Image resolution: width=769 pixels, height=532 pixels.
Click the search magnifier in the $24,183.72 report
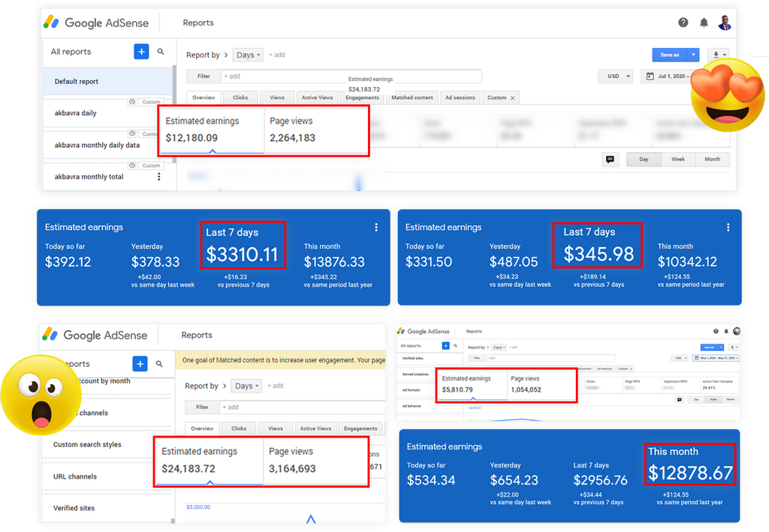[x=159, y=364]
